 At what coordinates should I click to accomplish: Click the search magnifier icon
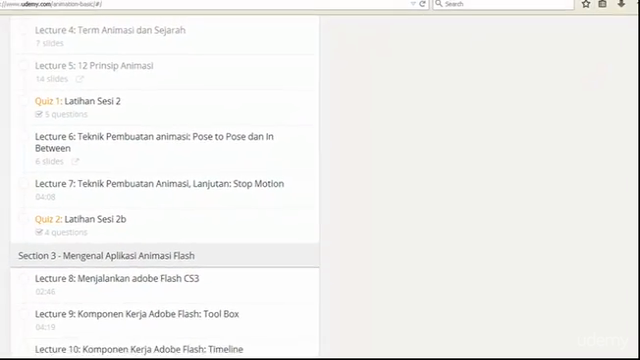pos(439,4)
